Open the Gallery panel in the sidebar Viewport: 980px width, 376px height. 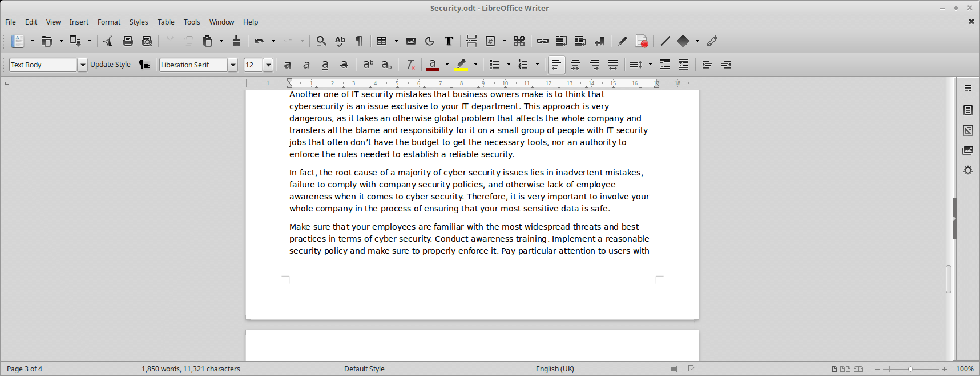[x=968, y=150]
